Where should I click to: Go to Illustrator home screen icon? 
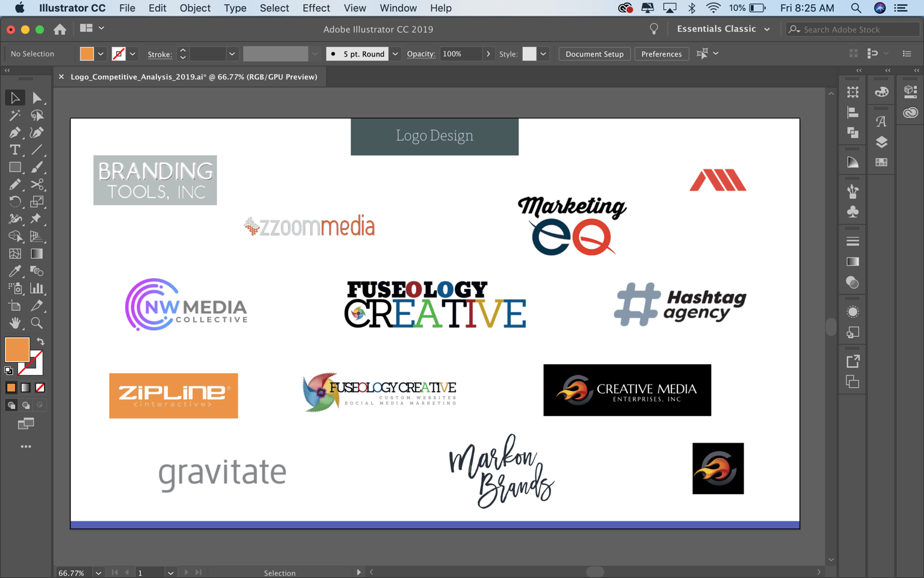point(60,29)
